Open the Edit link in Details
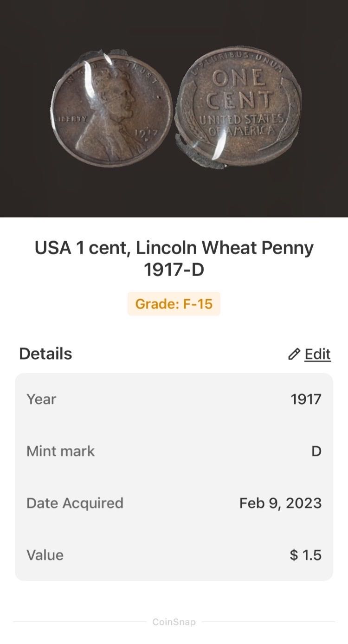 click(x=317, y=354)
